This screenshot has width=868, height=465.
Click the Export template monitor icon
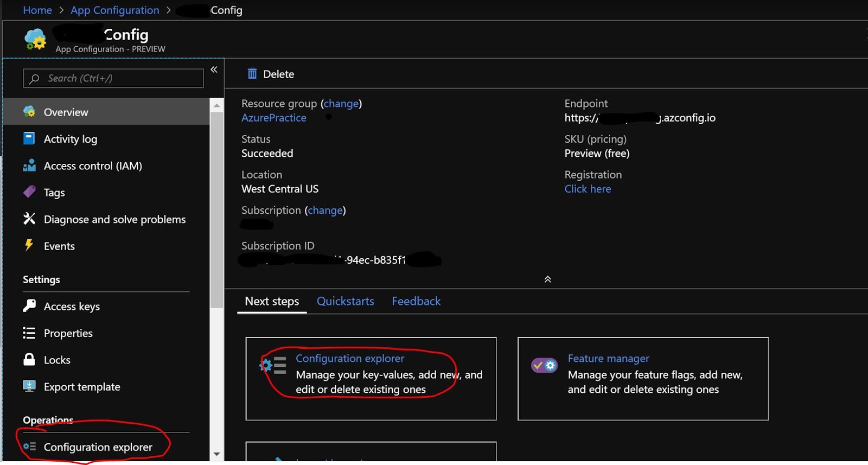[29, 386]
